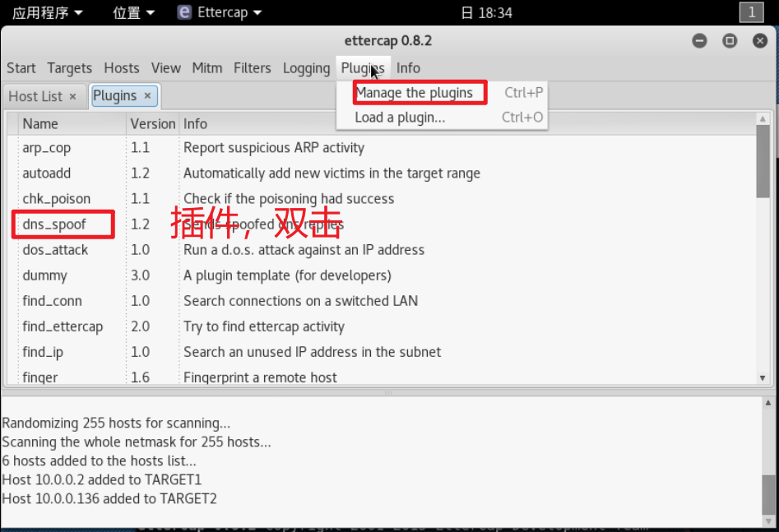Select the find_ip plugin row
Screen dimensions: 779x532
coord(381,352)
